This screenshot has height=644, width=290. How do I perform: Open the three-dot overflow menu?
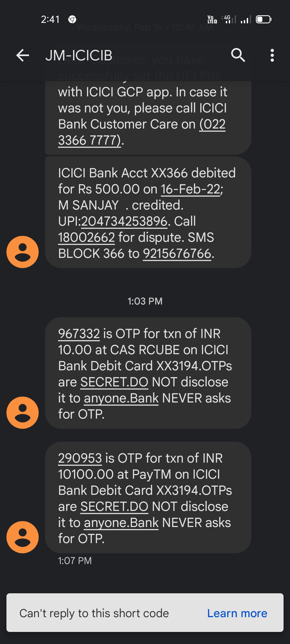(x=272, y=56)
